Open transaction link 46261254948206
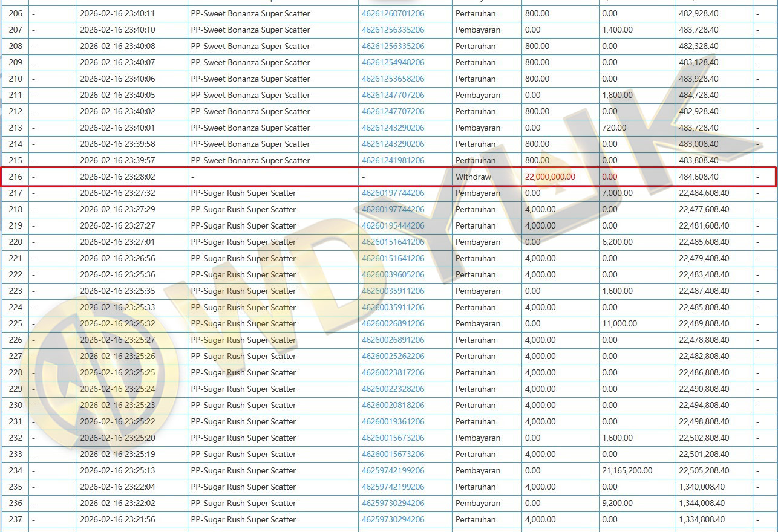This screenshot has width=778, height=532. tap(393, 62)
